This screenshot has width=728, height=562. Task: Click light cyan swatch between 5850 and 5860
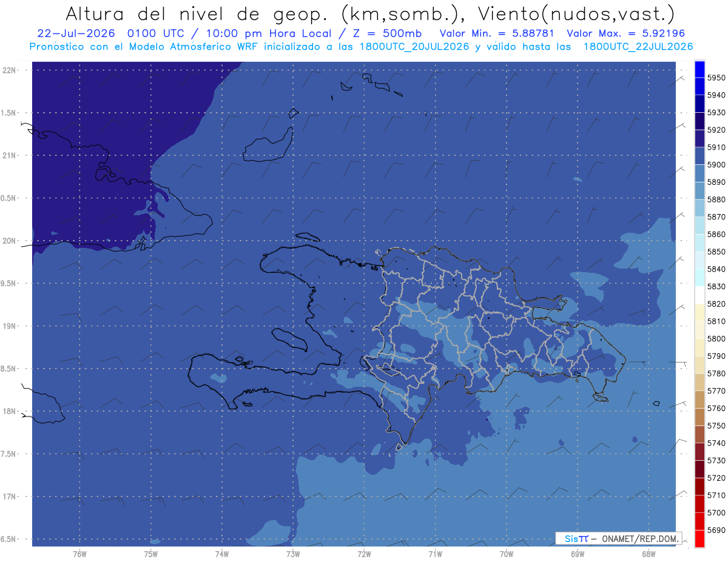[x=699, y=243]
